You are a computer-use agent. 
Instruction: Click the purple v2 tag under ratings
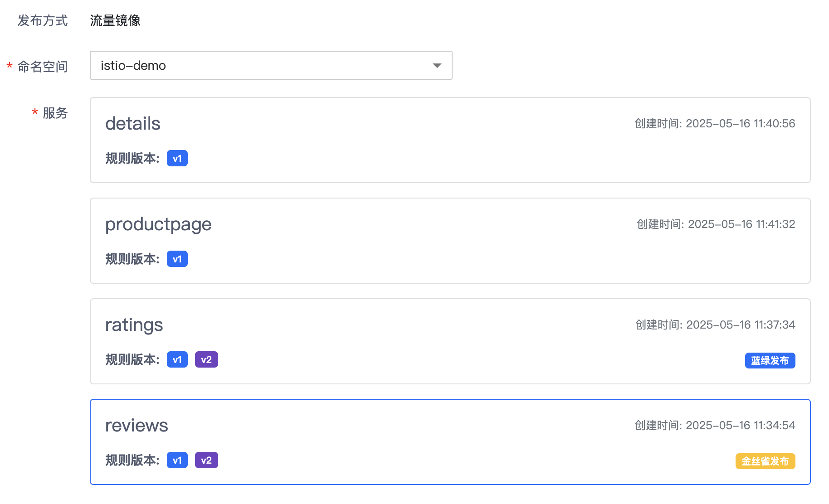pyautogui.click(x=206, y=360)
